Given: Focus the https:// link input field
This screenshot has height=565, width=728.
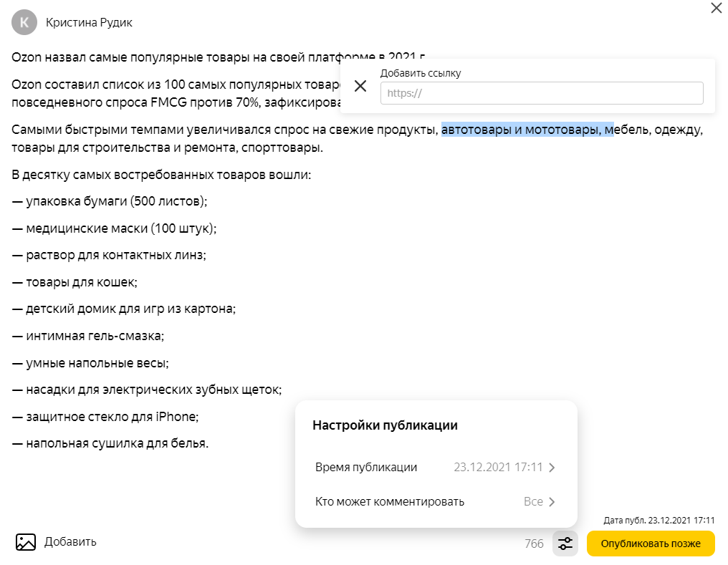Looking at the screenshot, I should [x=541, y=93].
